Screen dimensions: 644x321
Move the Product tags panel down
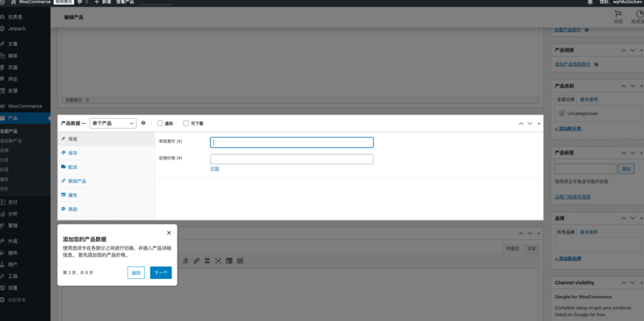632,153
